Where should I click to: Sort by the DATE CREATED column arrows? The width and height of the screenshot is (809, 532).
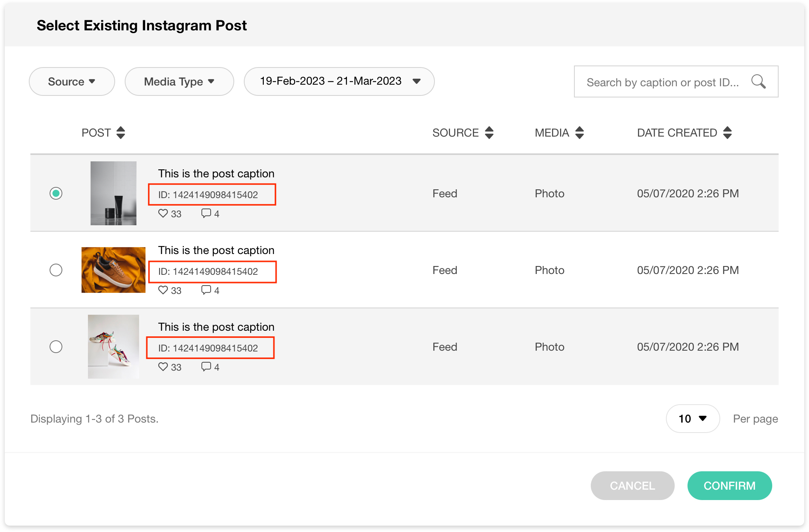tap(727, 132)
